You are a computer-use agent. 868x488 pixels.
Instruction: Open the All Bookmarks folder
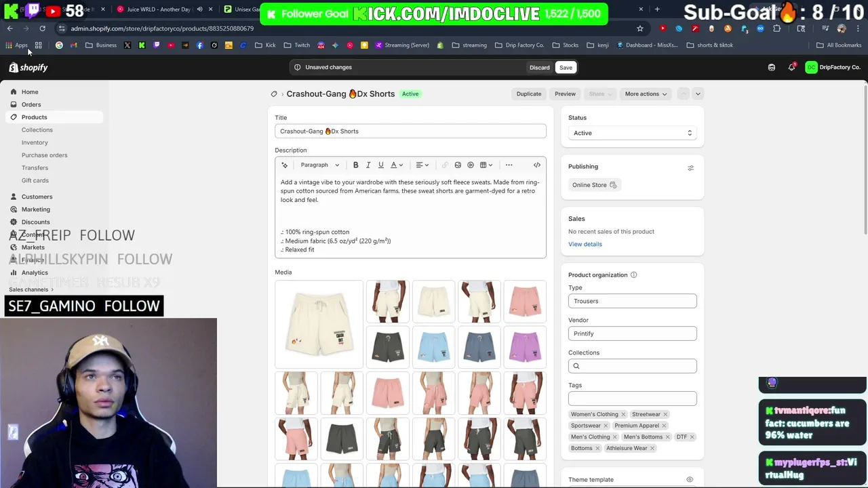click(x=839, y=45)
